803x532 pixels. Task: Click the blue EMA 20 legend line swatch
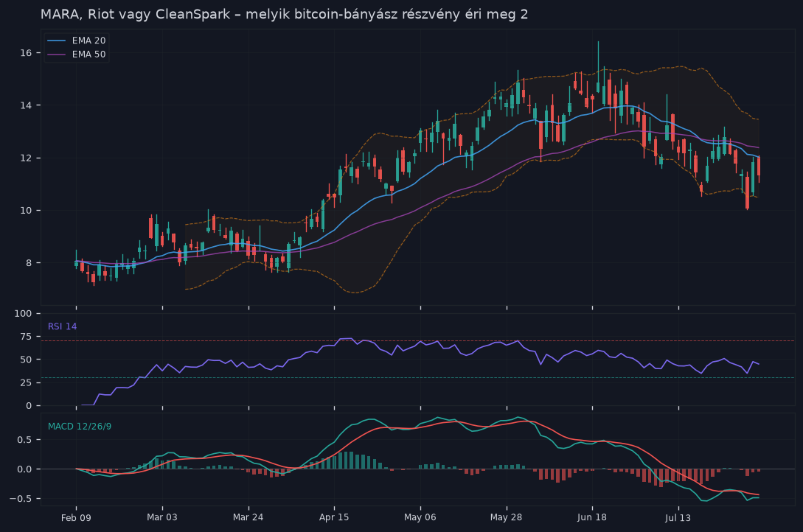[x=56, y=41]
